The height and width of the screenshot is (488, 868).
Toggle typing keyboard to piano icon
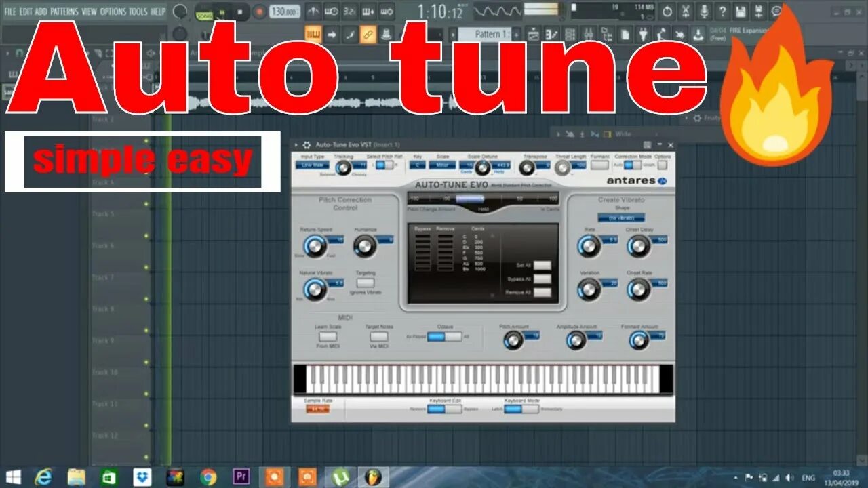tap(313, 34)
